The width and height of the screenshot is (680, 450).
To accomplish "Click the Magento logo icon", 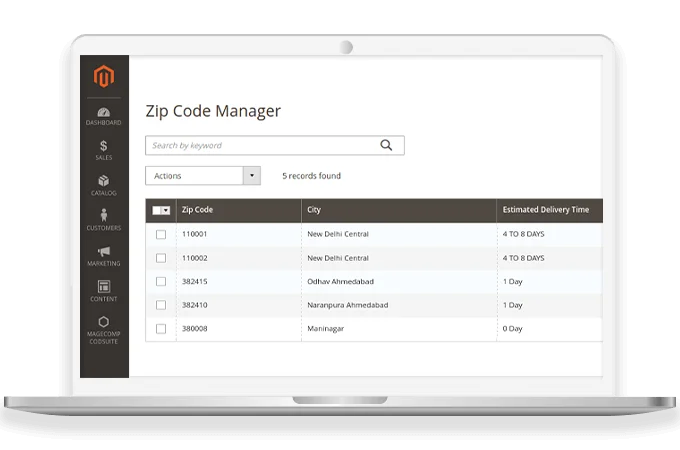I will tap(104, 76).
